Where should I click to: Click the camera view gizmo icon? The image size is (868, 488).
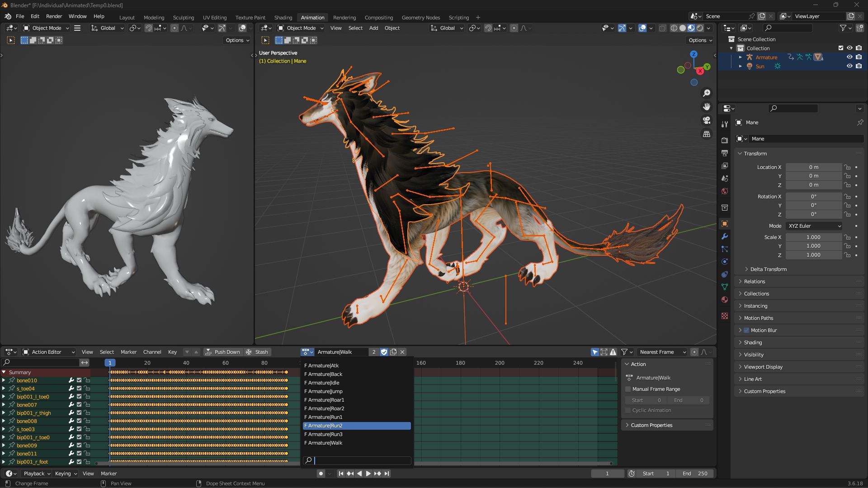pyautogui.click(x=706, y=120)
